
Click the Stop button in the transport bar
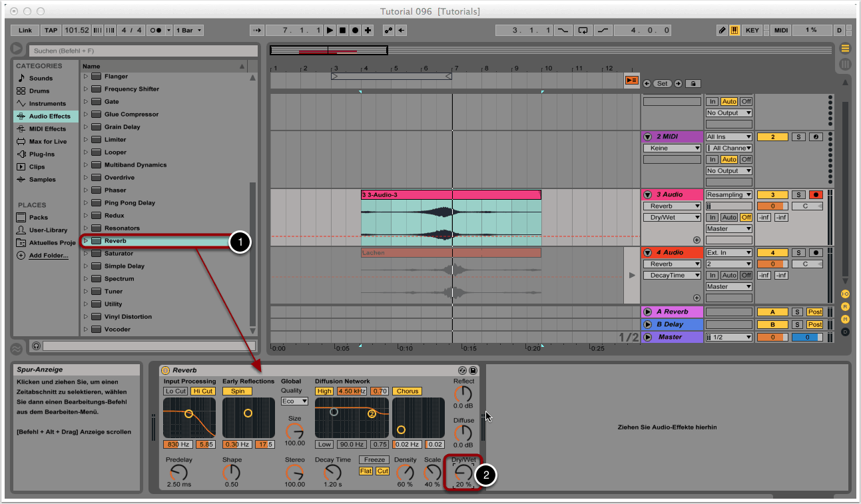[x=343, y=31]
